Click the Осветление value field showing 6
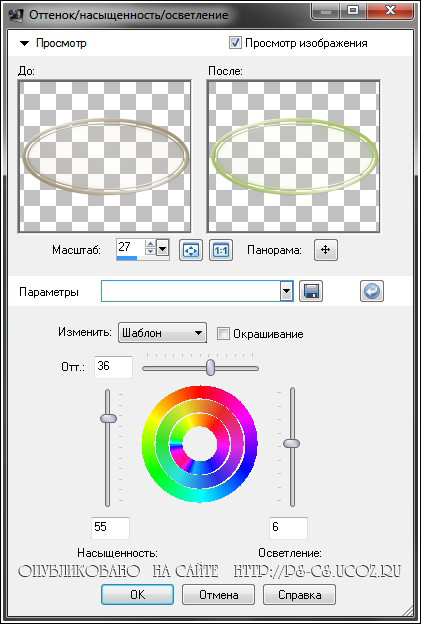 (x=288, y=528)
